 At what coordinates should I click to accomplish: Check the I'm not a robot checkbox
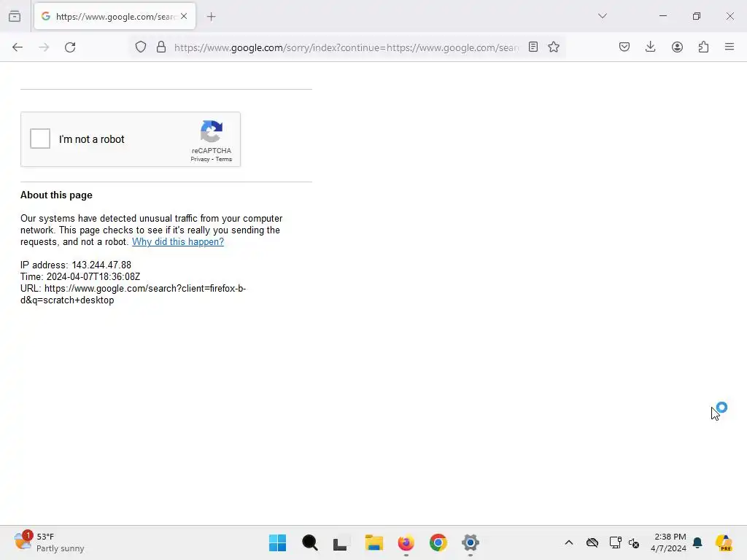coord(40,139)
